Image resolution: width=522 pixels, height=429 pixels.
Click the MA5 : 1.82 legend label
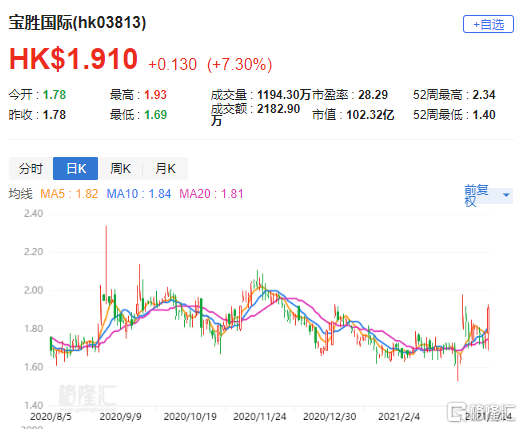[x=69, y=194]
